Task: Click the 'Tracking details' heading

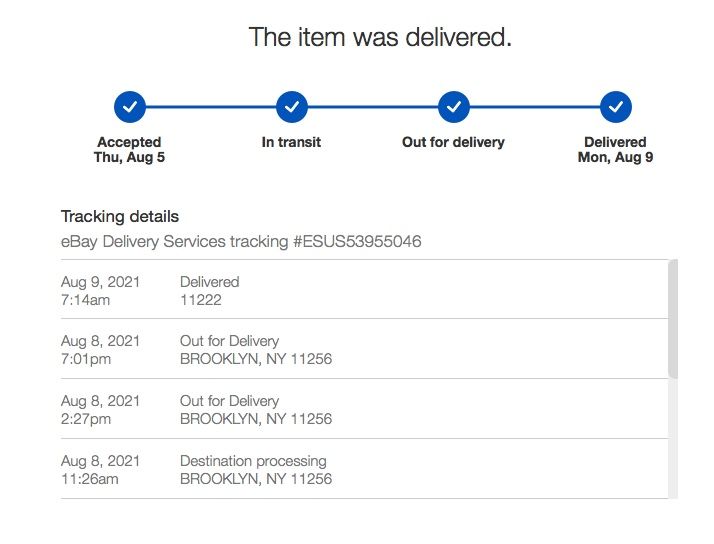Action: pos(120,216)
